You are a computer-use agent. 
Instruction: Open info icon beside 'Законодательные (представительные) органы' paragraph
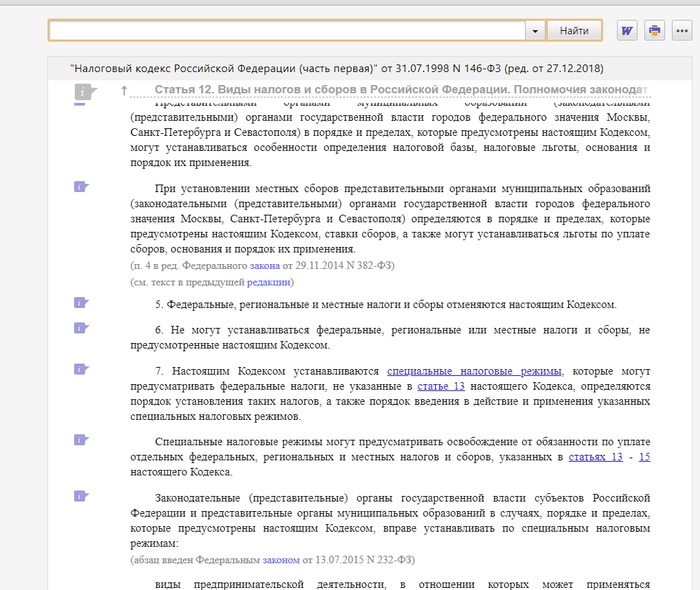81,495
